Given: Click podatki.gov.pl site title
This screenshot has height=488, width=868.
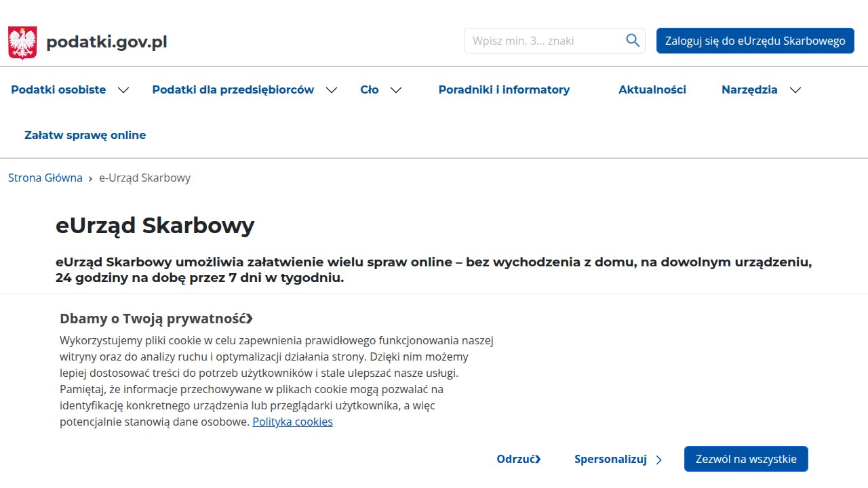Looking at the screenshot, I should [x=106, y=42].
